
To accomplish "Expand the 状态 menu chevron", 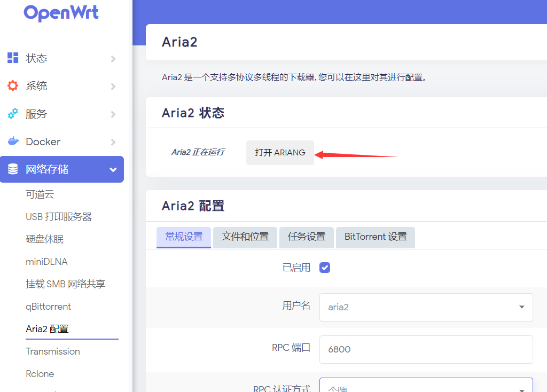I will [113, 59].
